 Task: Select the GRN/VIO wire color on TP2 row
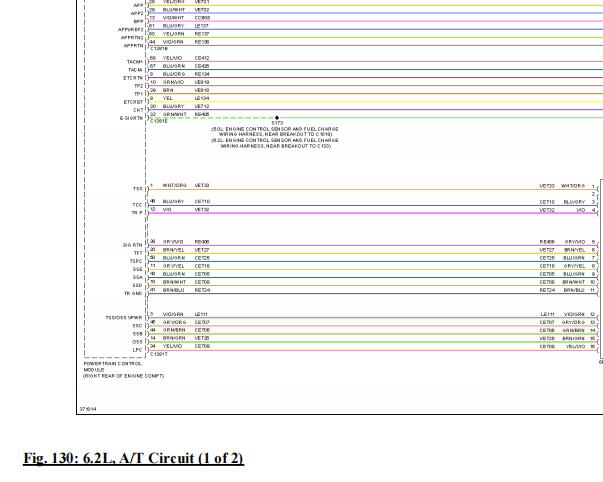coord(173,82)
